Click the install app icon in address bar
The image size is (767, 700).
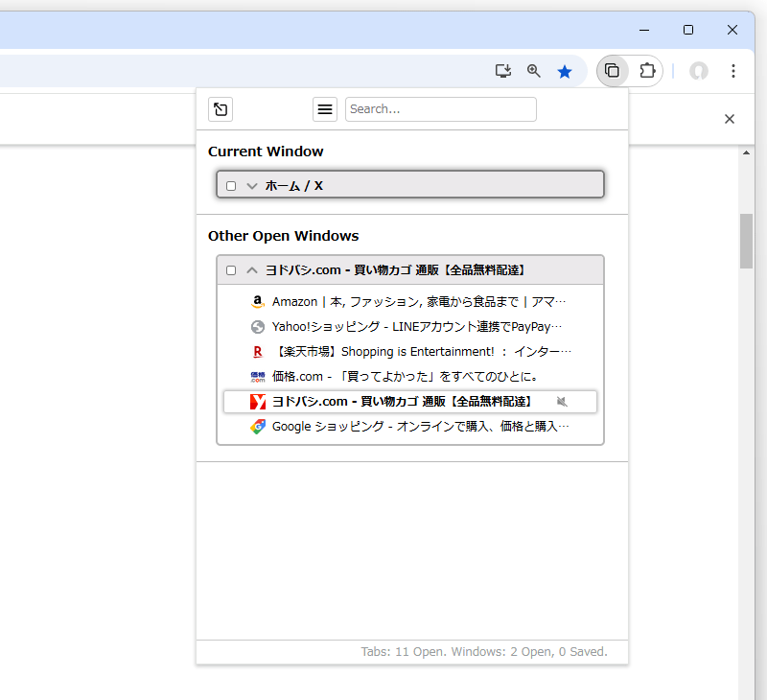(x=502, y=71)
